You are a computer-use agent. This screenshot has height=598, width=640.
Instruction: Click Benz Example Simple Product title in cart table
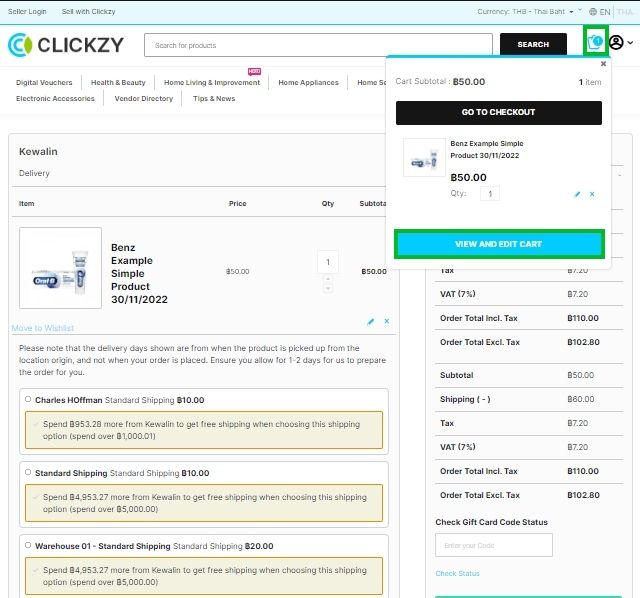click(139, 273)
